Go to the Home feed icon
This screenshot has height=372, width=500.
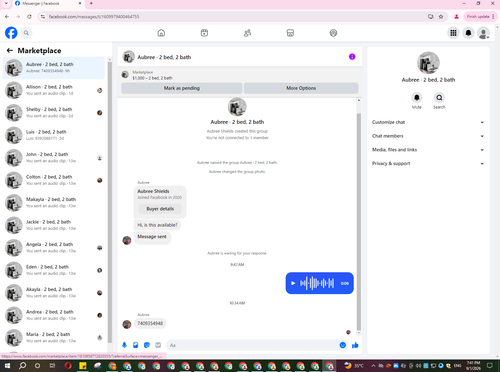click(x=161, y=33)
